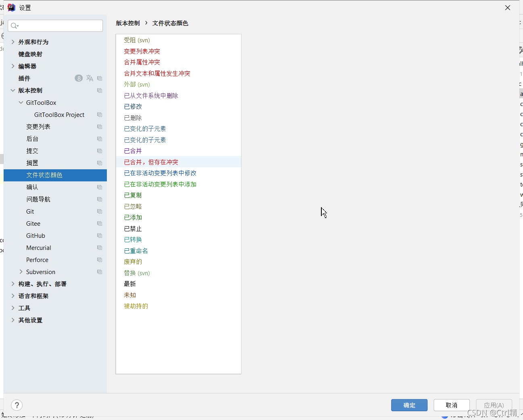
Task: Click the search magnifier icon in settings
Action: [x=15, y=26]
